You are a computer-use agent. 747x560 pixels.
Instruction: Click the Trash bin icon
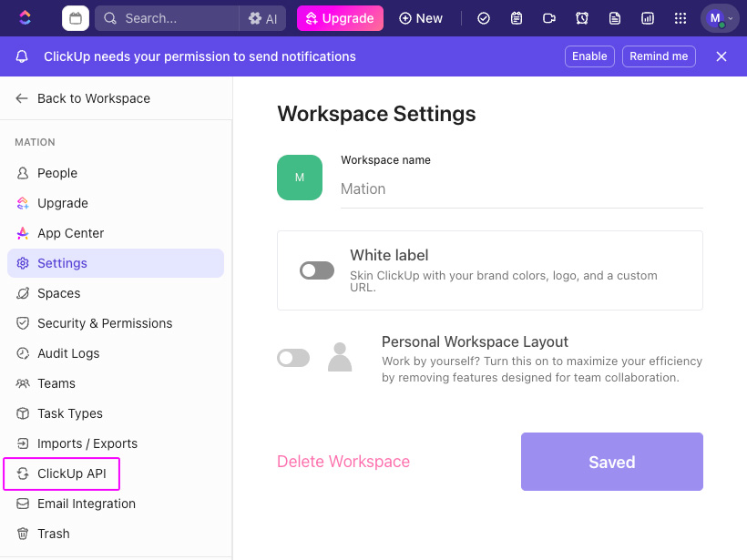(x=23, y=534)
